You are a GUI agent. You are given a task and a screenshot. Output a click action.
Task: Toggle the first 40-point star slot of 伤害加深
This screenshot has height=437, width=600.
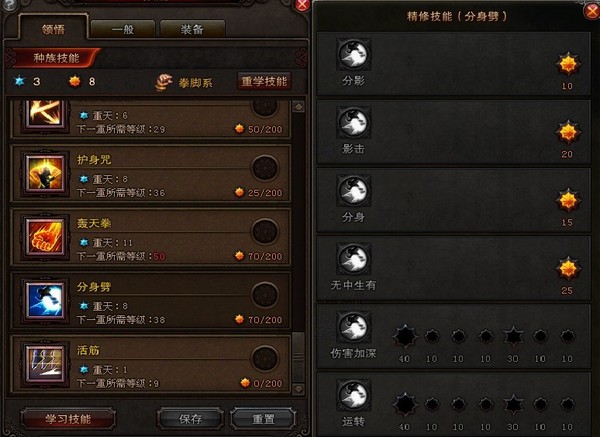coord(404,336)
